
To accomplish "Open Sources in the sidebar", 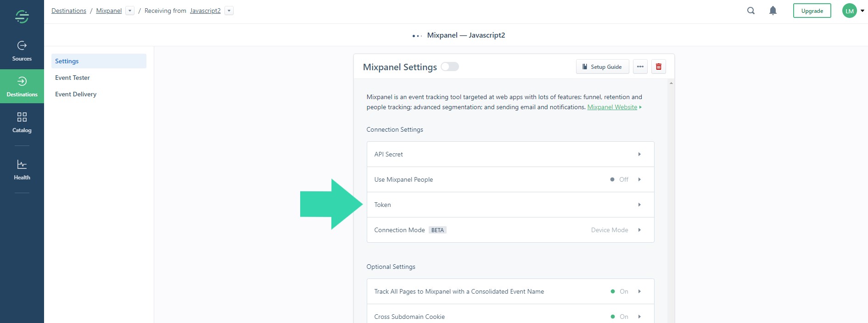I will 22,51.
